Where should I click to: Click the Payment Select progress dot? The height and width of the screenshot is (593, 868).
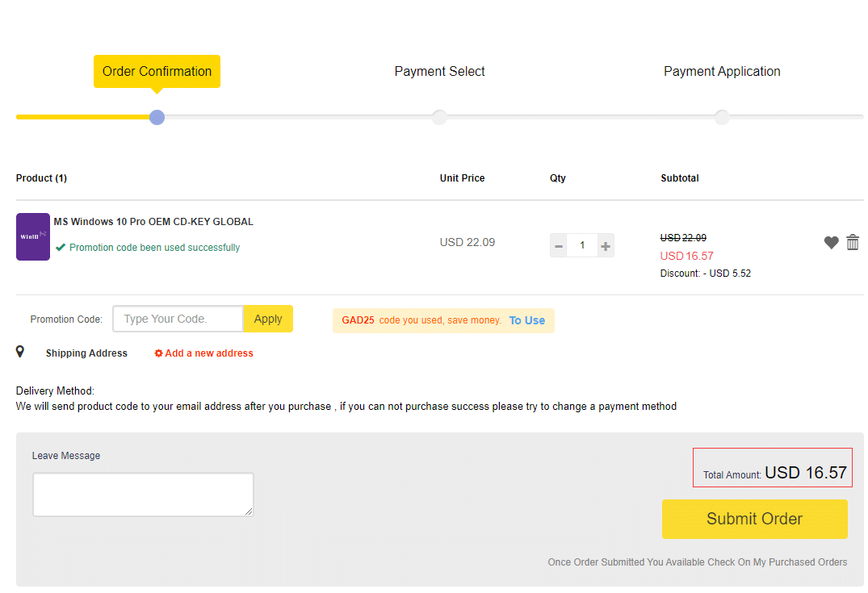[x=439, y=117]
